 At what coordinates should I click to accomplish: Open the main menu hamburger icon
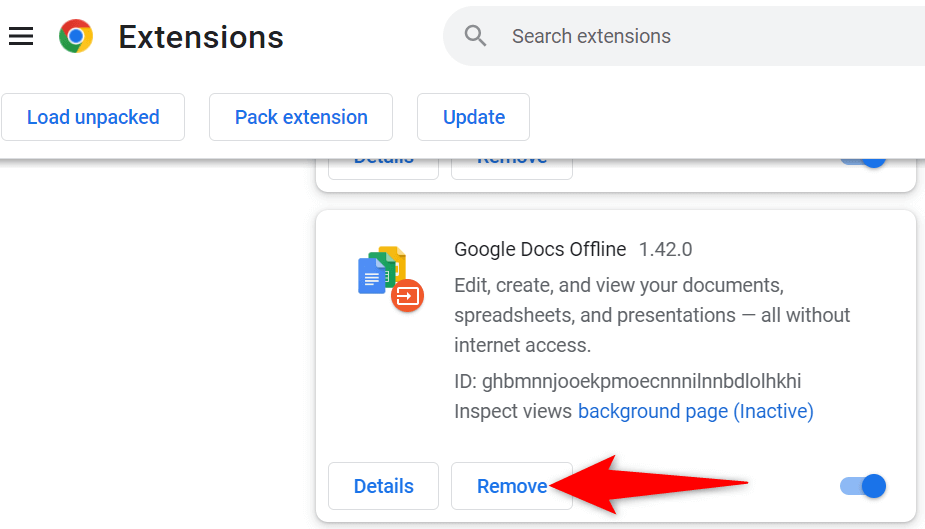coord(21,37)
